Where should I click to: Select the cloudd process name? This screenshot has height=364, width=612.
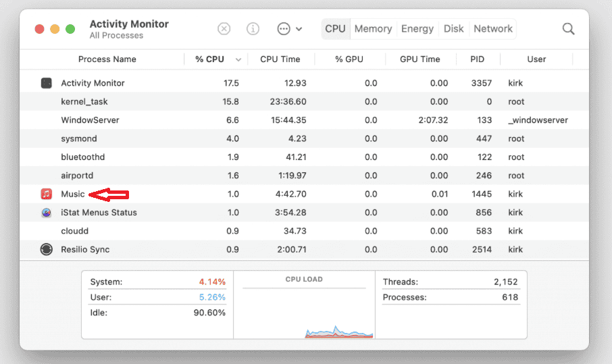(x=74, y=231)
